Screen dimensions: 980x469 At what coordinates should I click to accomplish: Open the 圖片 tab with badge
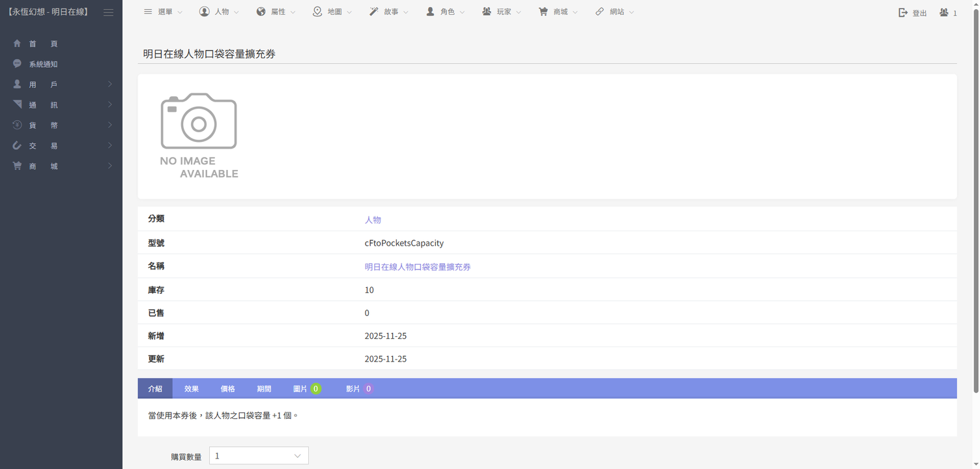pyautogui.click(x=306, y=389)
